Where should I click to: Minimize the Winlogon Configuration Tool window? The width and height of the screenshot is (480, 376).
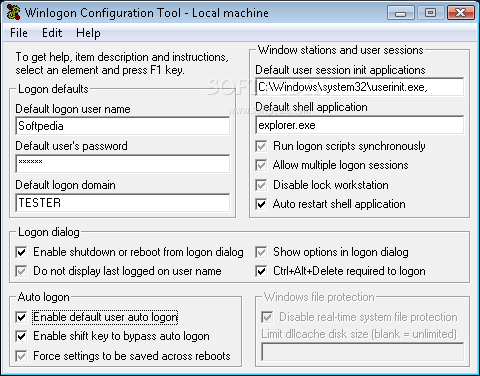(x=401, y=13)
